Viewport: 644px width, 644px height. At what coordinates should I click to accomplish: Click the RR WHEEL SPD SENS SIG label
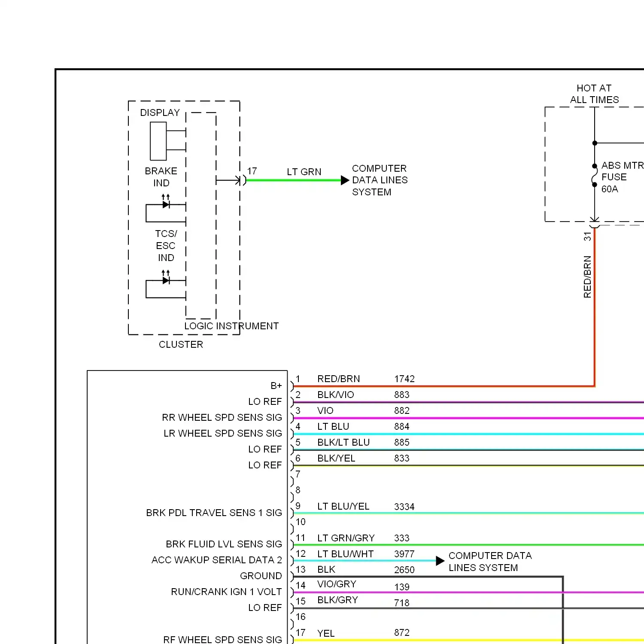(222, 418)
